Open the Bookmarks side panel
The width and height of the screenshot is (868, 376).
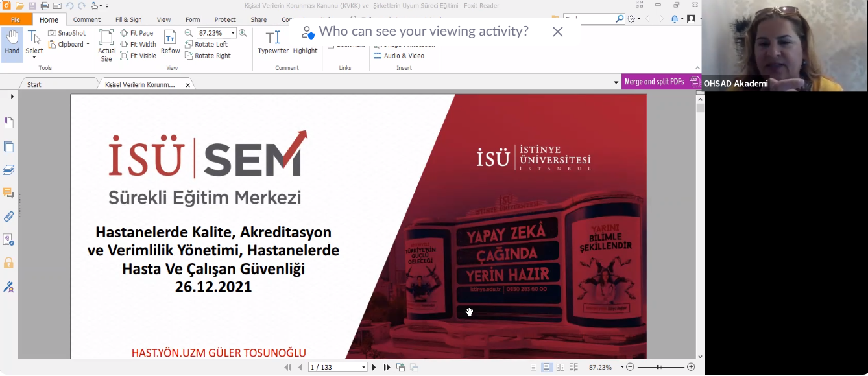(x=8, y=123)
